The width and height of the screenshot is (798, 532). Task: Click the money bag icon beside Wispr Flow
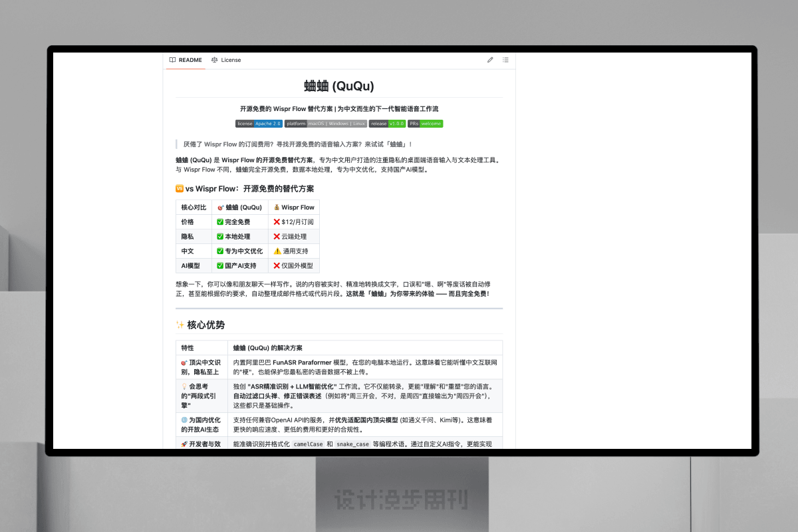pyautogui.click(x=277, y=207)
